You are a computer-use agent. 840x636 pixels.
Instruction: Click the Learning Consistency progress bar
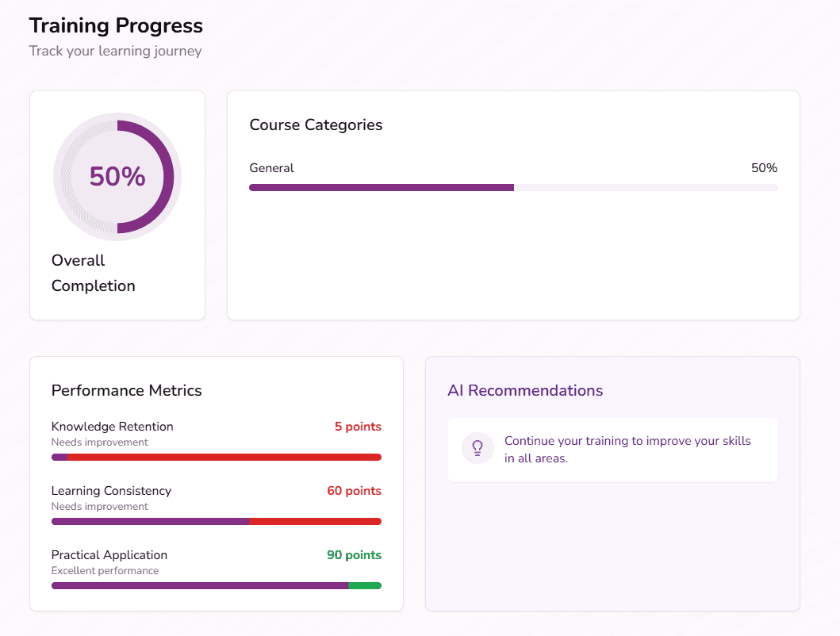point(216,521)
